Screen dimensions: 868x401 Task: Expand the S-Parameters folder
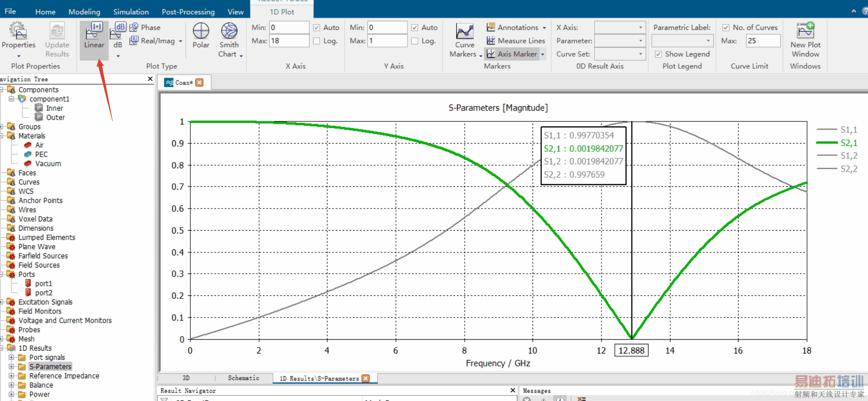11,366
